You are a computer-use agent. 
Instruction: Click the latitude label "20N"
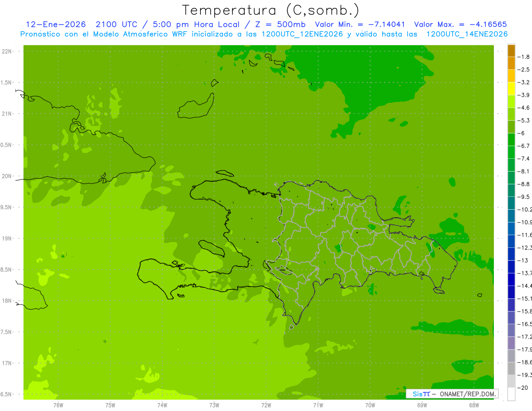point(7,176)
